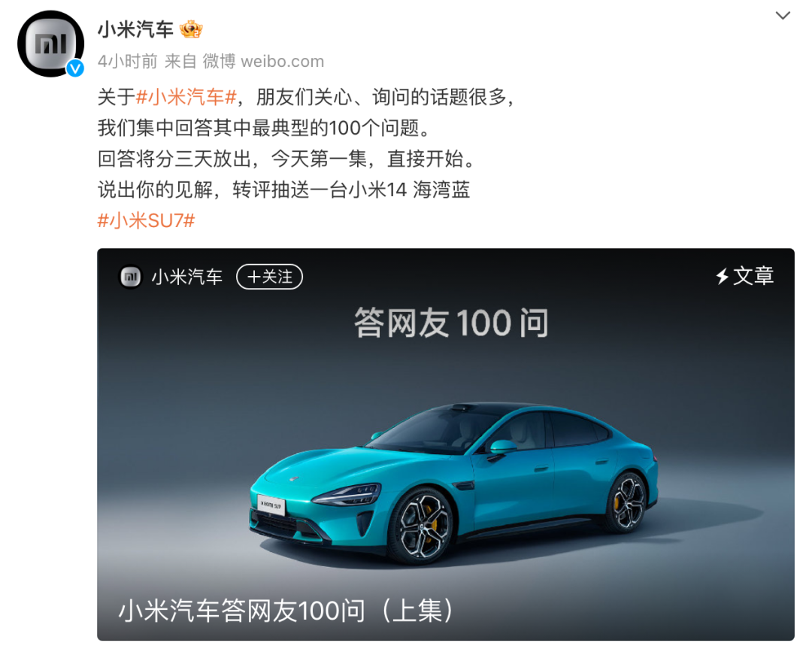Click the 小米汽车 name inside article card

tap(187, 277)
